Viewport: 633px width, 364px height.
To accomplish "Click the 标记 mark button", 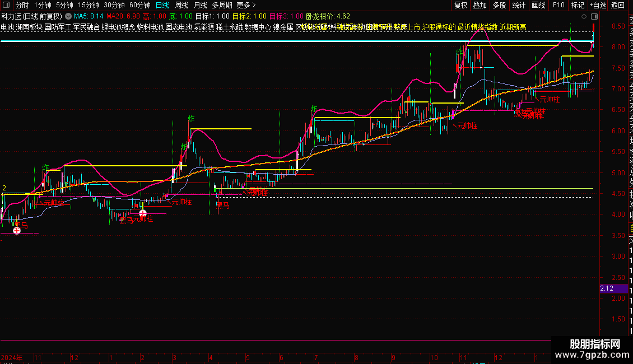I will point(578,5).
